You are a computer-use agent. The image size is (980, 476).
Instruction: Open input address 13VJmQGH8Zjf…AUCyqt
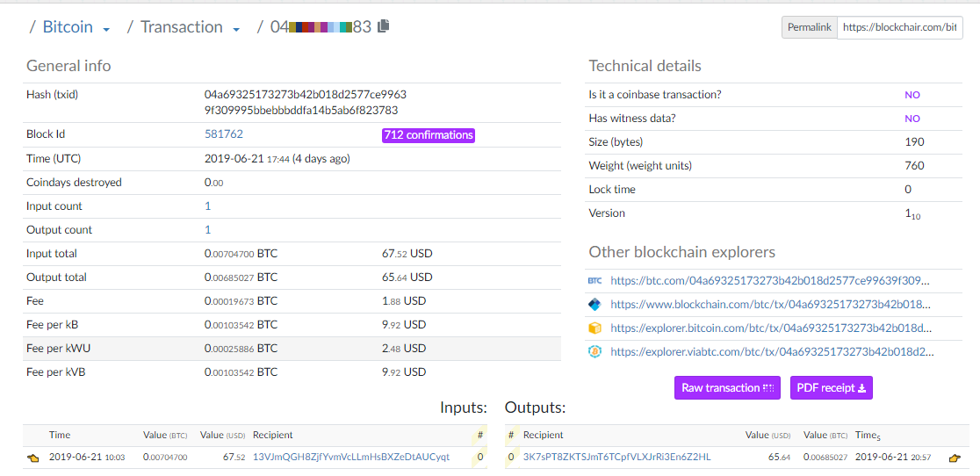(x=351, y=458)
